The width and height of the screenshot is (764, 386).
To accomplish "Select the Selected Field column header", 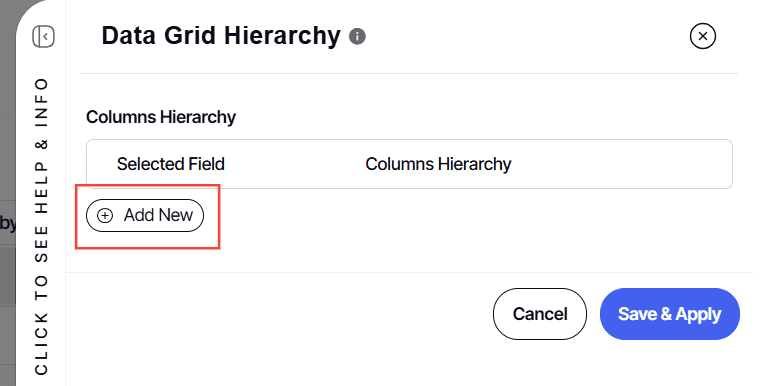I will point(171,164).
